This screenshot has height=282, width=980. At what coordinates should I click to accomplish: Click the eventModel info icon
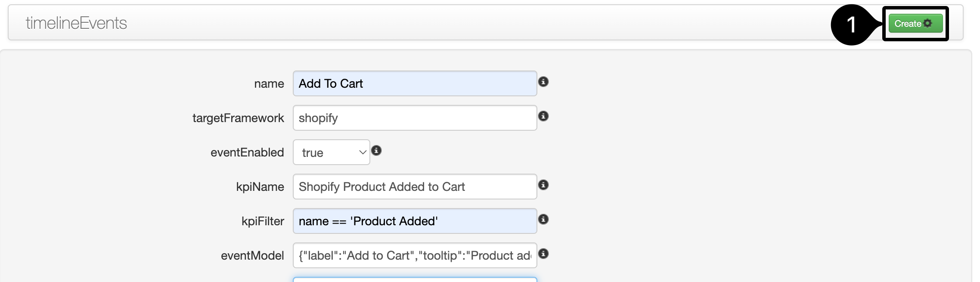pos(543,254)
